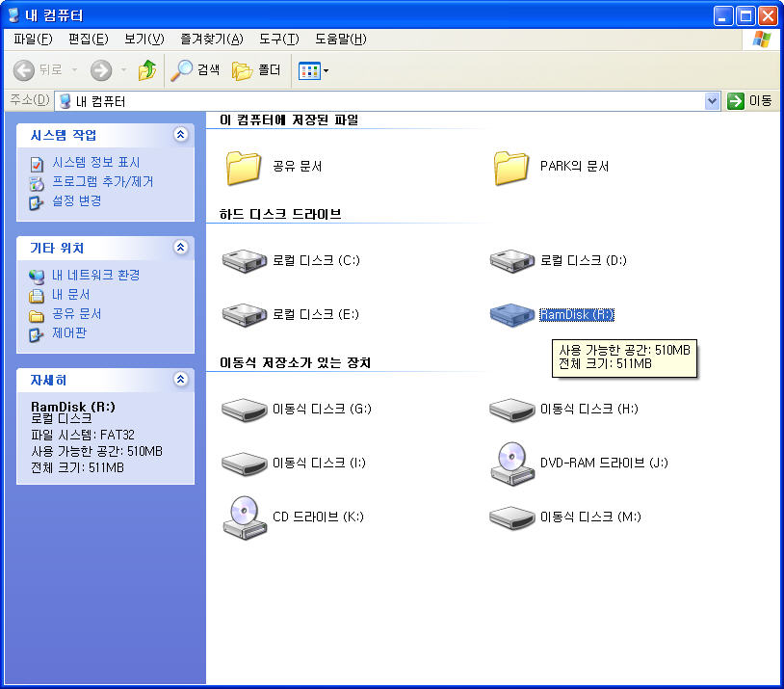Click the CD 드라이브 (K:) label text
Screen dimensions: 784x689
[x=319, y=517]
